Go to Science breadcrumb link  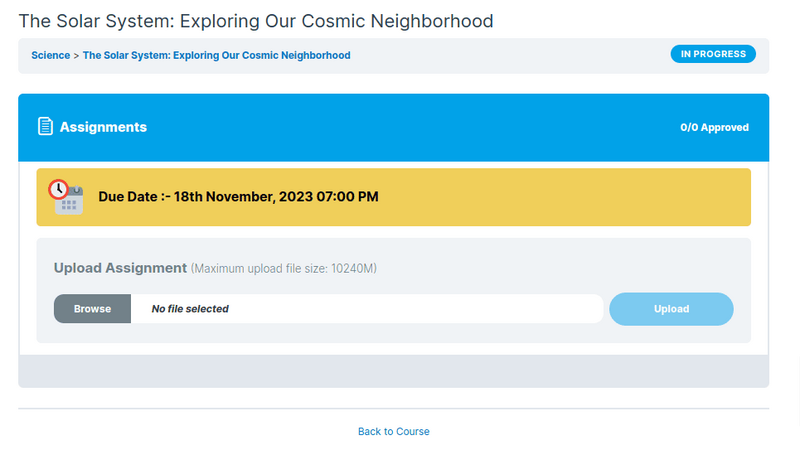click(x=50, y=56)
